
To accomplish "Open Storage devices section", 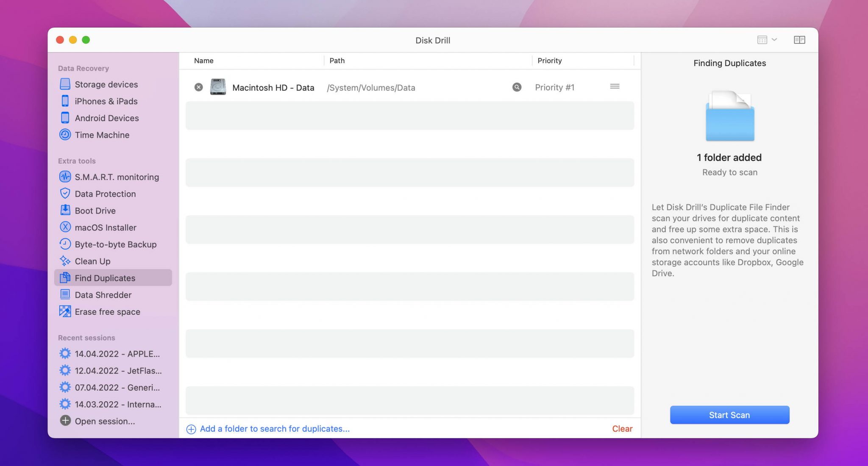I will tap(106, 84).
